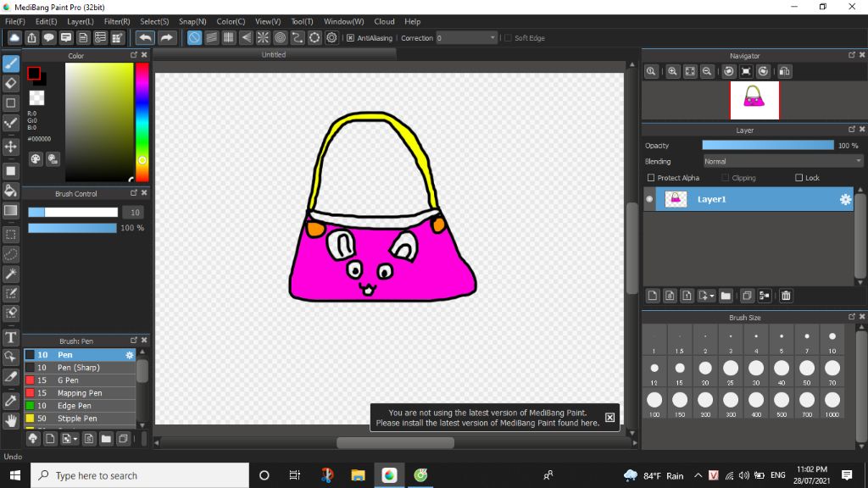
Task: Open the Windows Start menu
Action: coord(15,475)
